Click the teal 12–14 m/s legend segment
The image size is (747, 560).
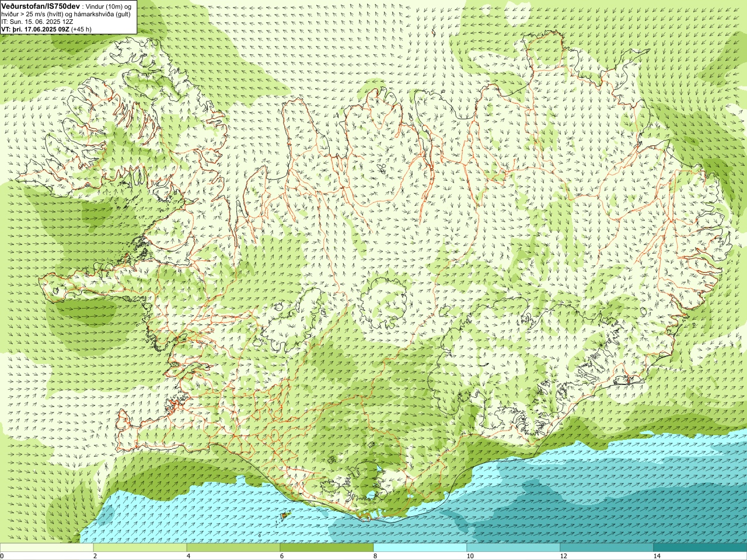click(607, 548)
